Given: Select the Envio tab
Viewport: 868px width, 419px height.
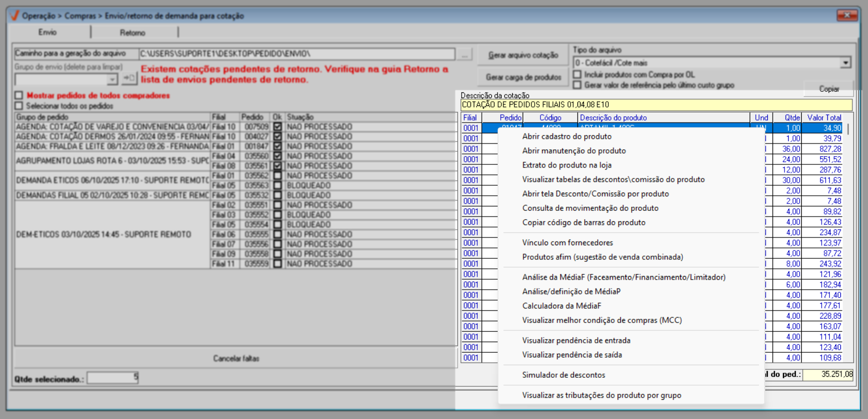Looking at the screenshot, I should click(47, 32).
